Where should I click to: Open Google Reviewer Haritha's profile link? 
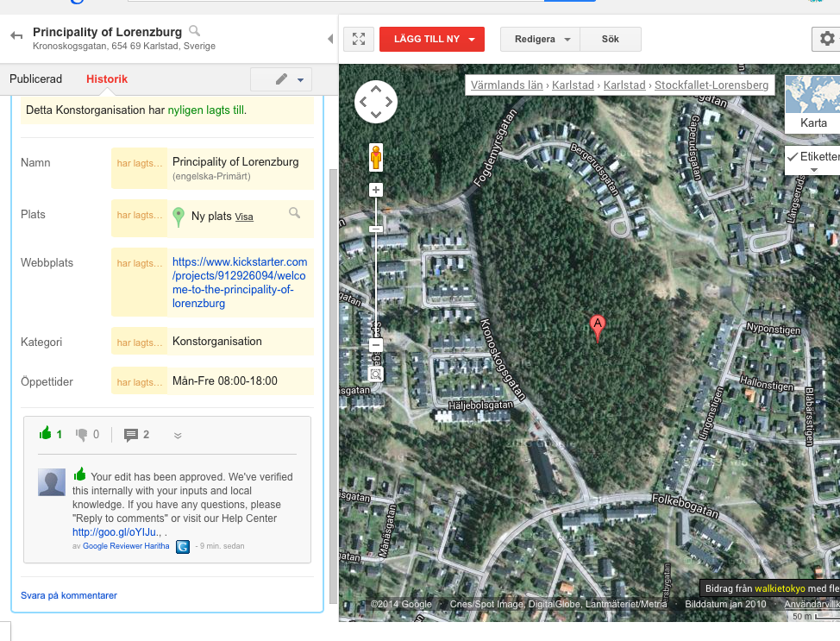126,546
